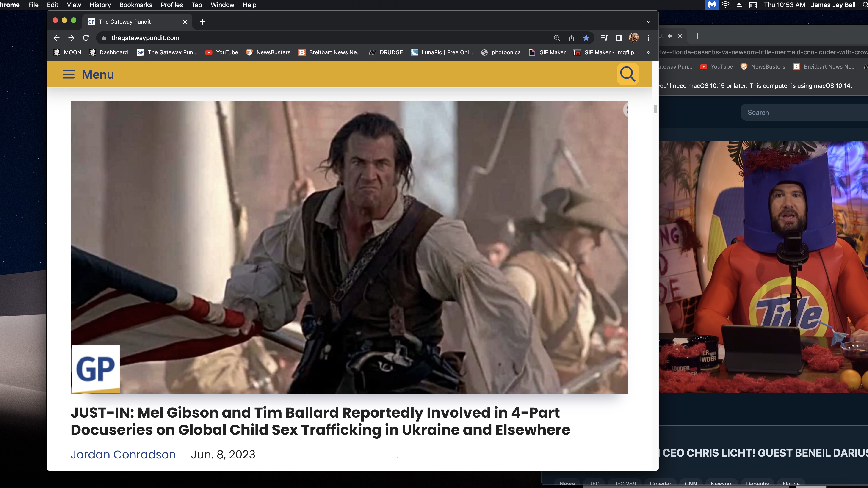Open a new tab with the plus button

pyautogui.click(x=202, y=22)
